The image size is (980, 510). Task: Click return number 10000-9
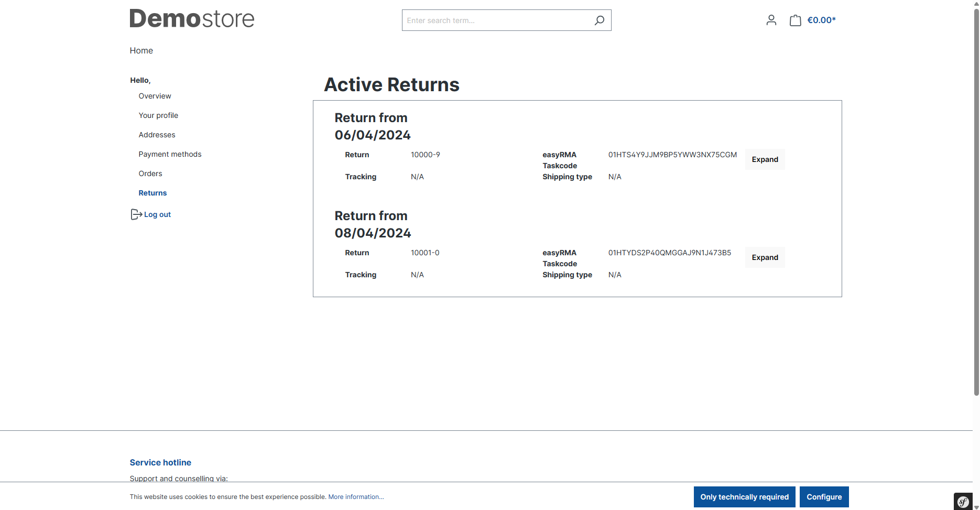(x=425, y=155)
